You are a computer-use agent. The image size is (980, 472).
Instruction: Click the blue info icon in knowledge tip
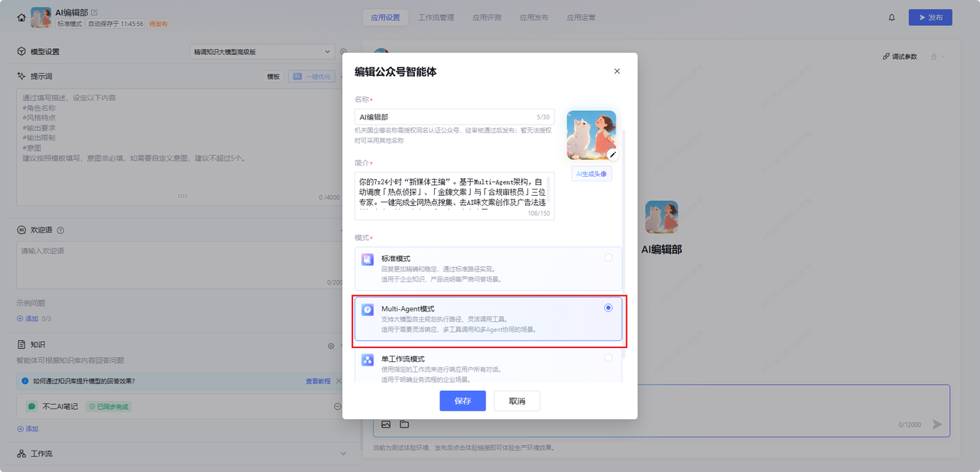(24, 380)
